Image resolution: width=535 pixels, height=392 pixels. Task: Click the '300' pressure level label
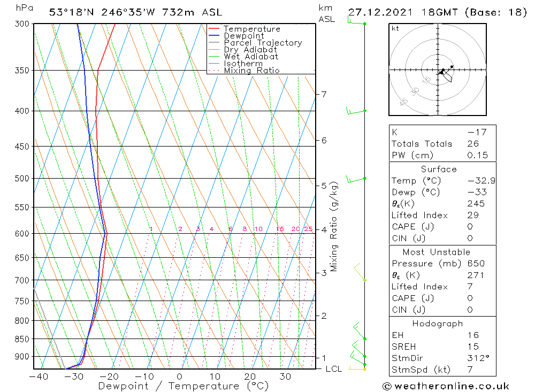(22, 24)
